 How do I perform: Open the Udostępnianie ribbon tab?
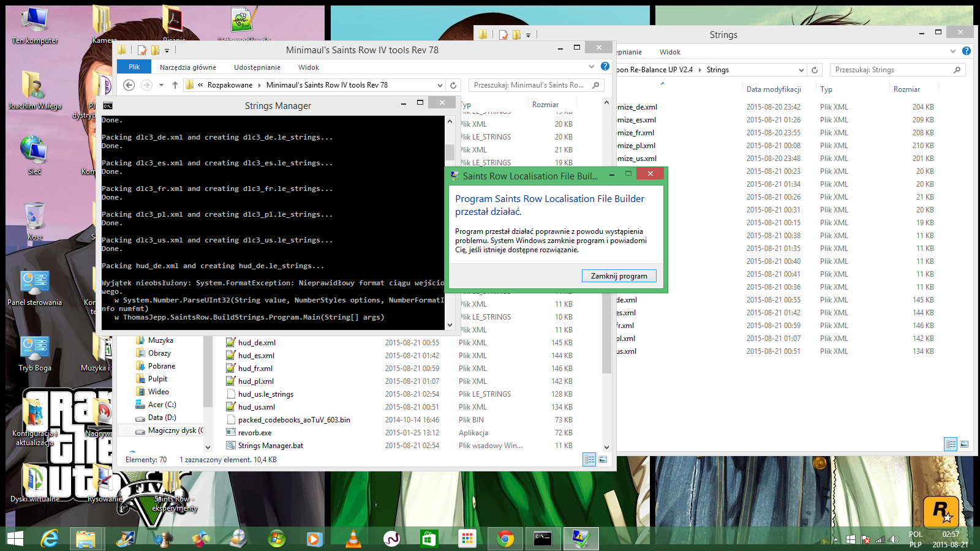click(257, 67)
